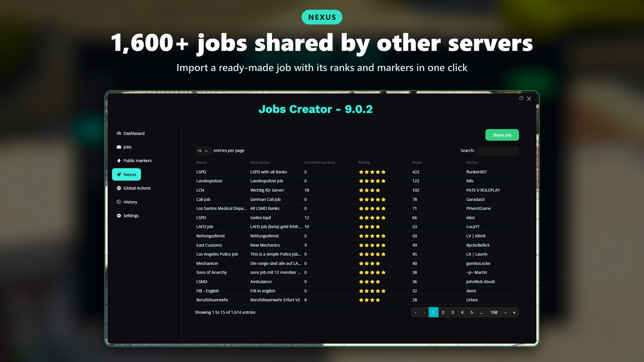Focus the Search input field
The height and width of the screenshot is (362, 644).
[497, 151]
